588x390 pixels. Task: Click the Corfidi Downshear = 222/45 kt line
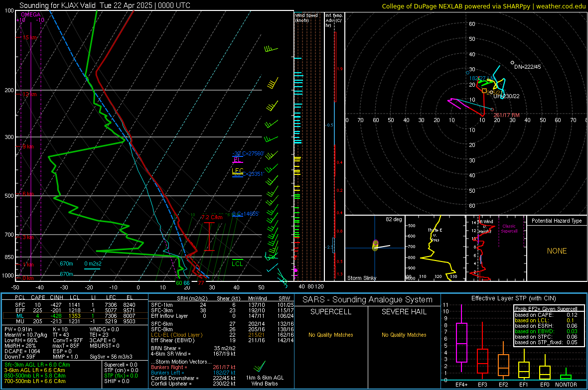click(x=193, y=378)
